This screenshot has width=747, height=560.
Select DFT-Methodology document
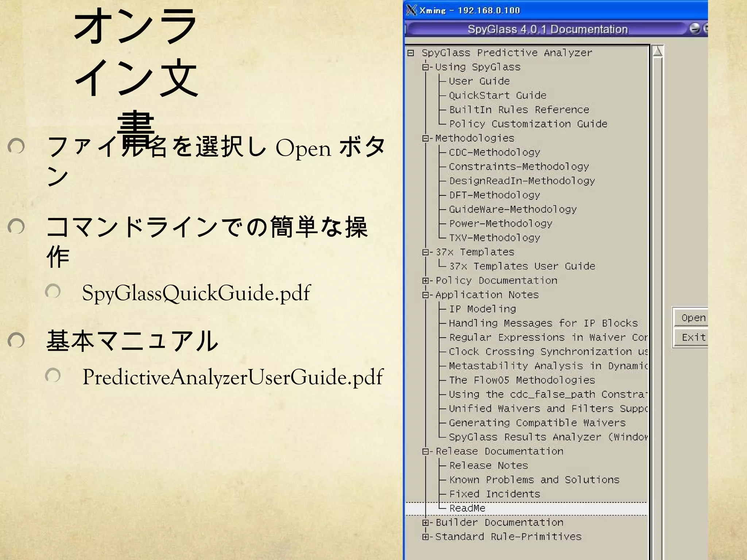(x=494, y=195)
